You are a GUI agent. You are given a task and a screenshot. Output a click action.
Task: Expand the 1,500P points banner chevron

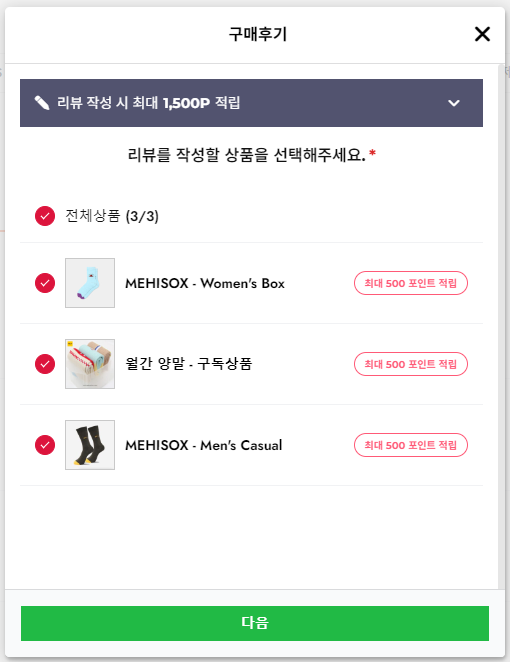point(454,103)
